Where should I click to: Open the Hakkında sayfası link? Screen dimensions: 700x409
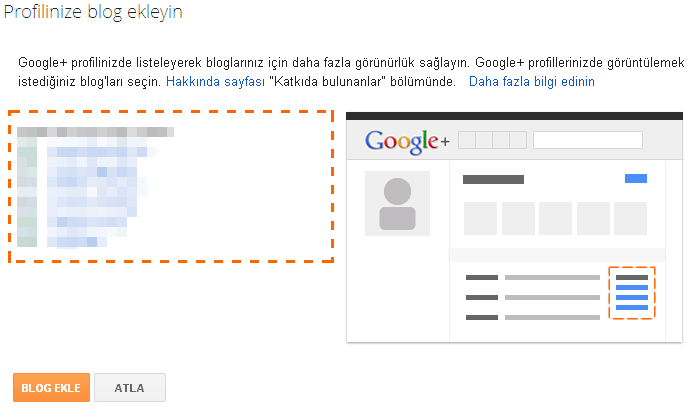pos(215,82)
